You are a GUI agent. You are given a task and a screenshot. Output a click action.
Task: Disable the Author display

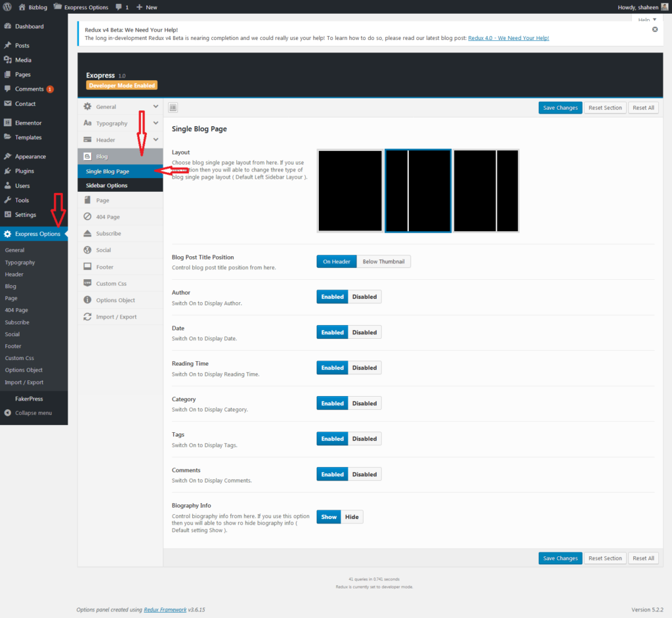coord(365,297)
